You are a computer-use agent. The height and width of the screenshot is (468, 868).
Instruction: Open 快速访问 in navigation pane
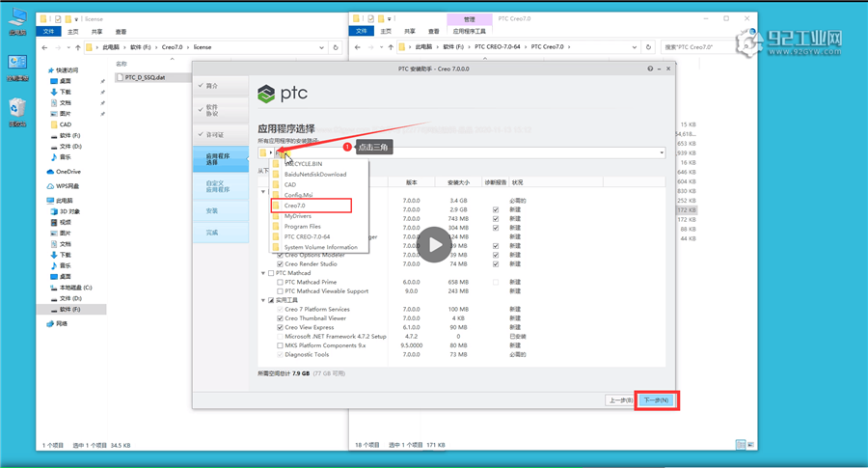coord(67,70)
